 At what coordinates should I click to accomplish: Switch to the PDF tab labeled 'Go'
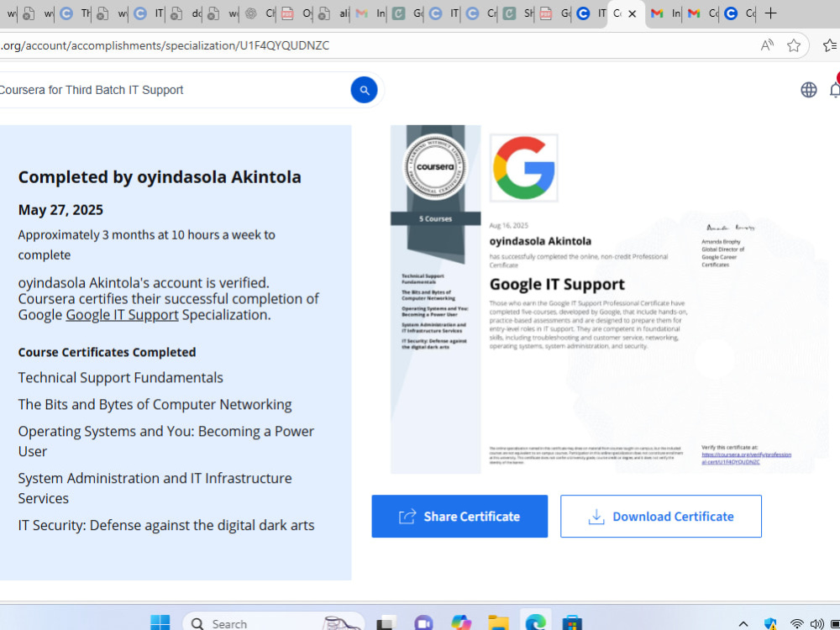pos(555,13)
